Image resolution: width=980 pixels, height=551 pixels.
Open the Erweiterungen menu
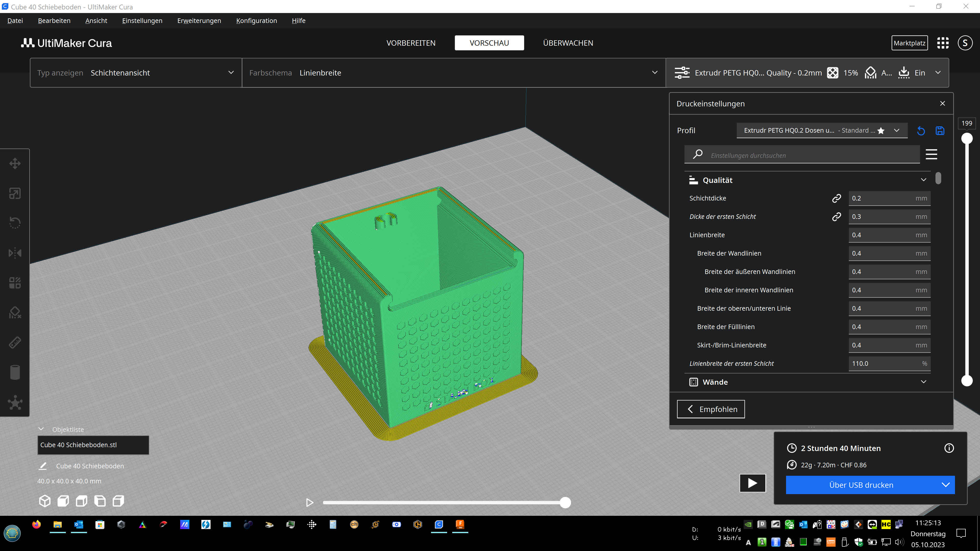pyautogui.click(x=199, y=20)
